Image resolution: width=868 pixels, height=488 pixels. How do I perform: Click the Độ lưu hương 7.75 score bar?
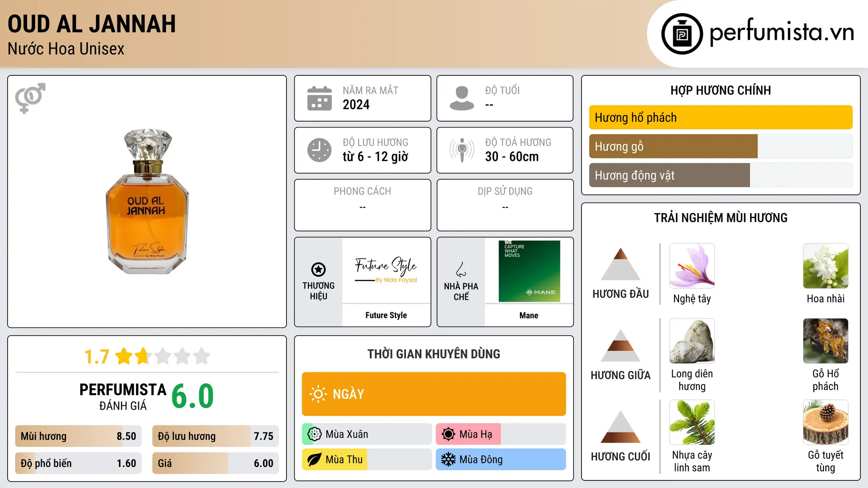[215, 436]
